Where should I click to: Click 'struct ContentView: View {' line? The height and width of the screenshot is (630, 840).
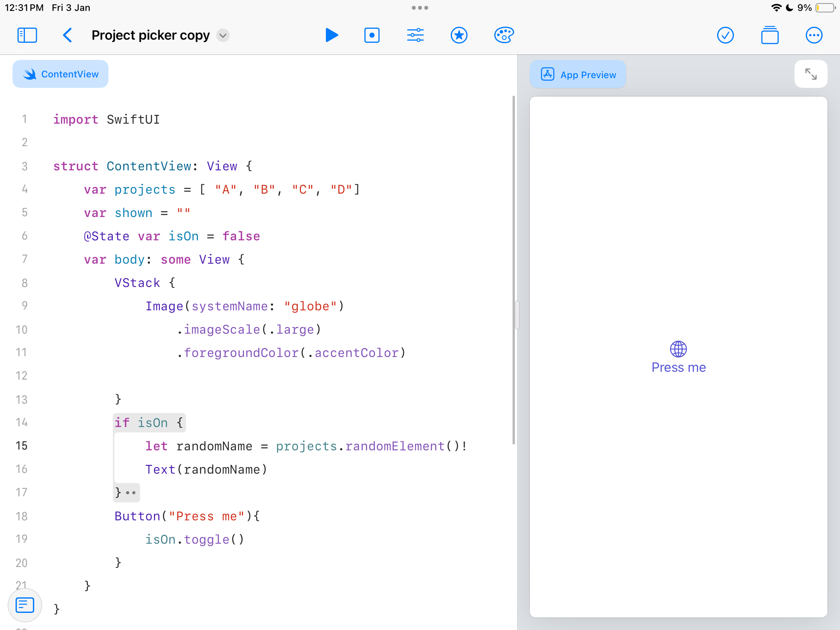[x=153, y=166]
